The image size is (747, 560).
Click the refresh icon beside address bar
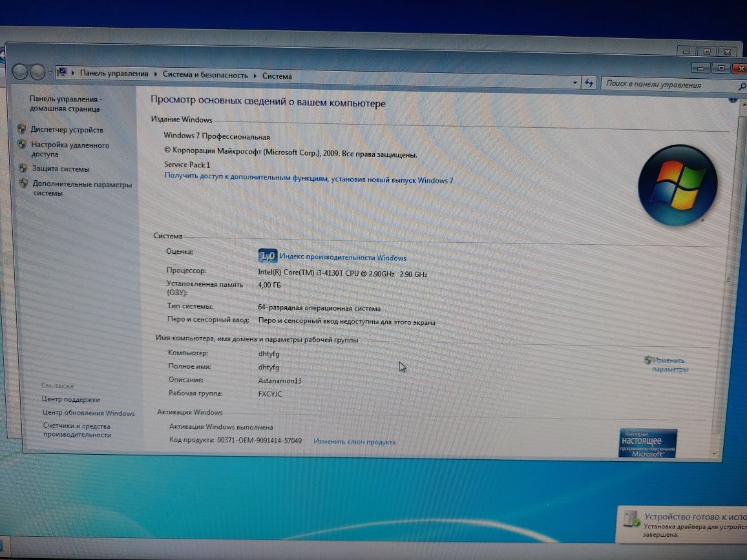[x=589, y=83]
